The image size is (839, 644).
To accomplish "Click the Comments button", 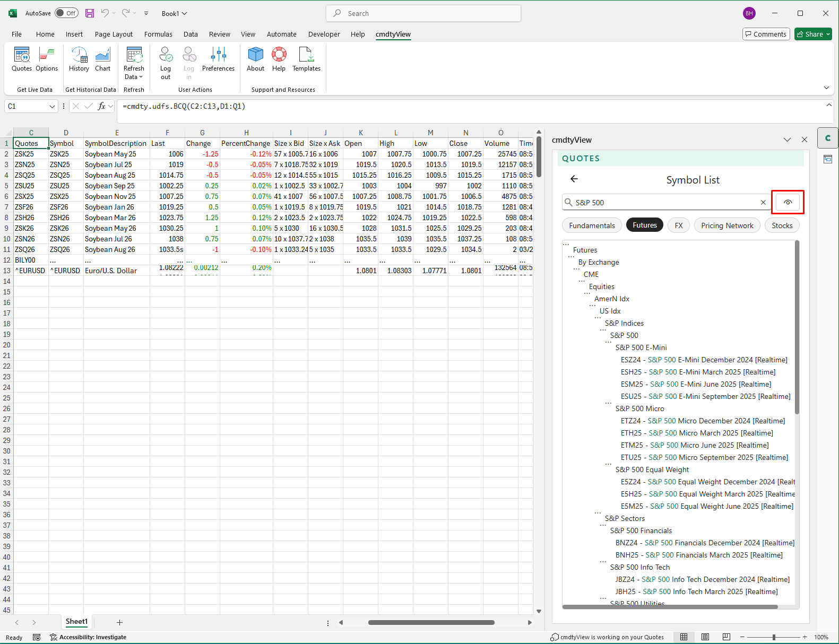I will click(x=766, y=34).
